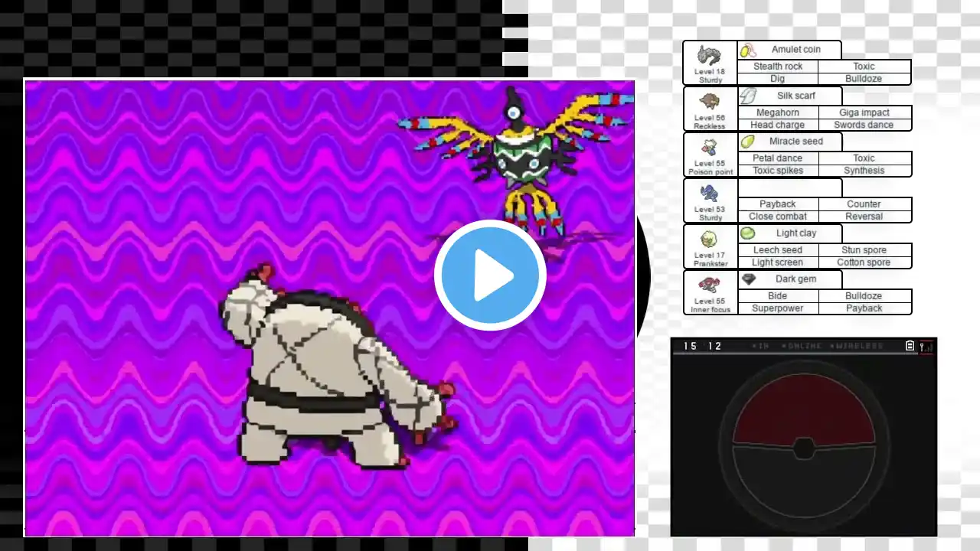This screenshot has width=980, height=551.
Task: Click the 'Dark gem' item name
Action: pyautogui.click(x=796, y=279)
